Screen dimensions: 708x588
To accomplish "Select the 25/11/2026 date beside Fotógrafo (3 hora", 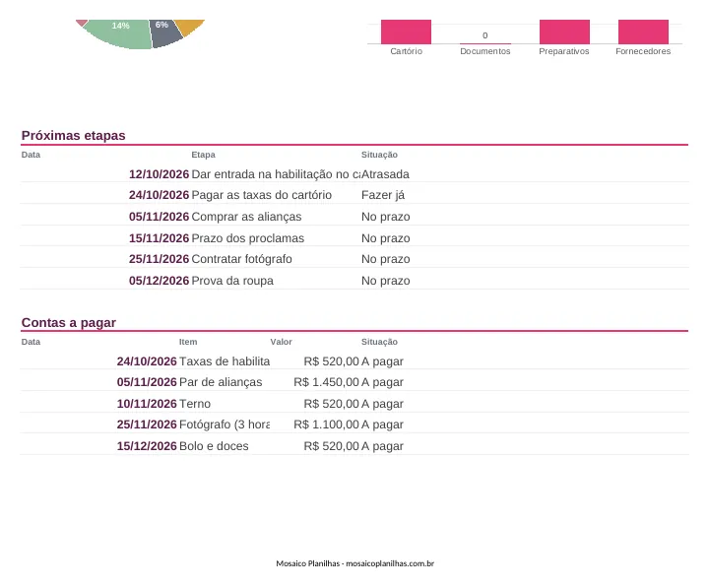I will 147,425.
